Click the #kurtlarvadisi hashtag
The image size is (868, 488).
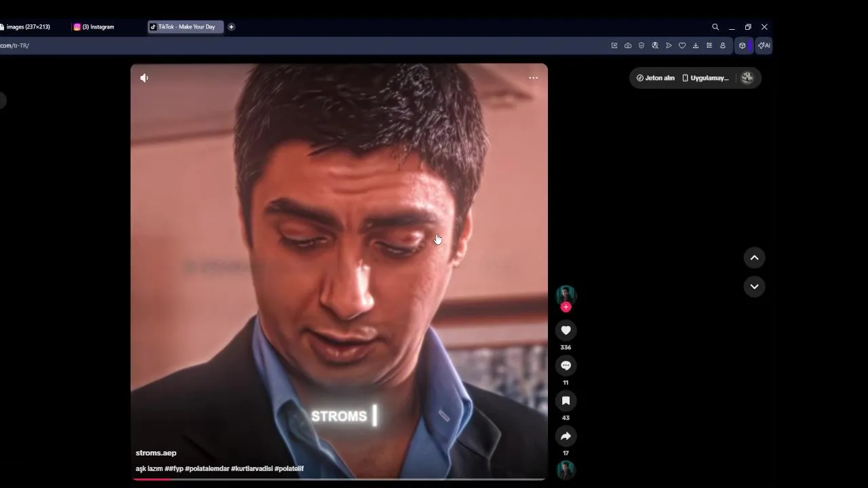coord(252,468)
